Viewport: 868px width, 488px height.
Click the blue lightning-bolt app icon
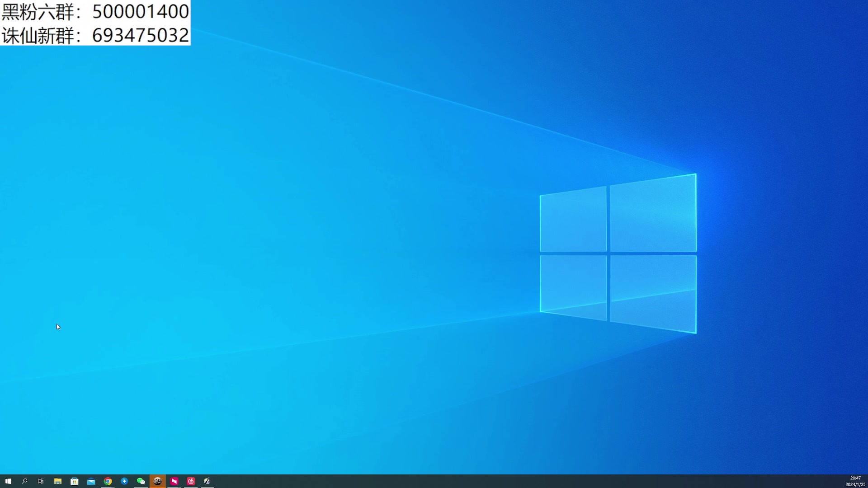124,481
